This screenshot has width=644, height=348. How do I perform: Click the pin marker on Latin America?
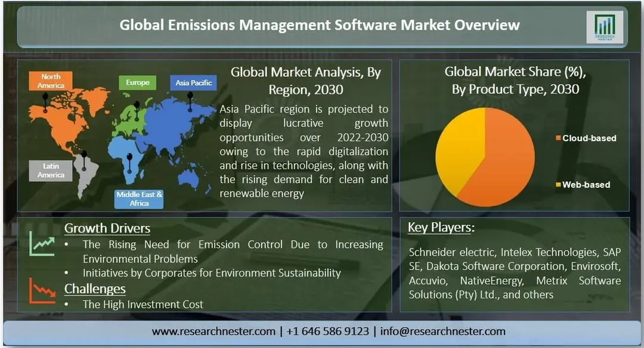(x=84, y=160)
